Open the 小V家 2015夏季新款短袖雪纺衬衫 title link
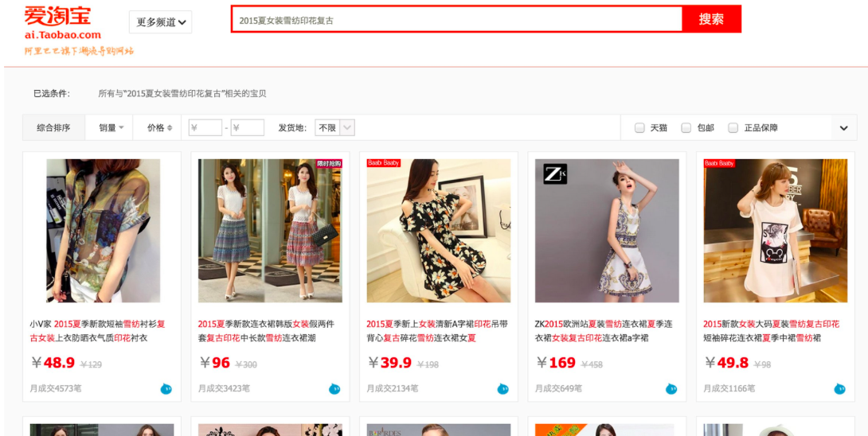Screen dimensions: 868x436 pyautogui.click(x=97, y=331)
